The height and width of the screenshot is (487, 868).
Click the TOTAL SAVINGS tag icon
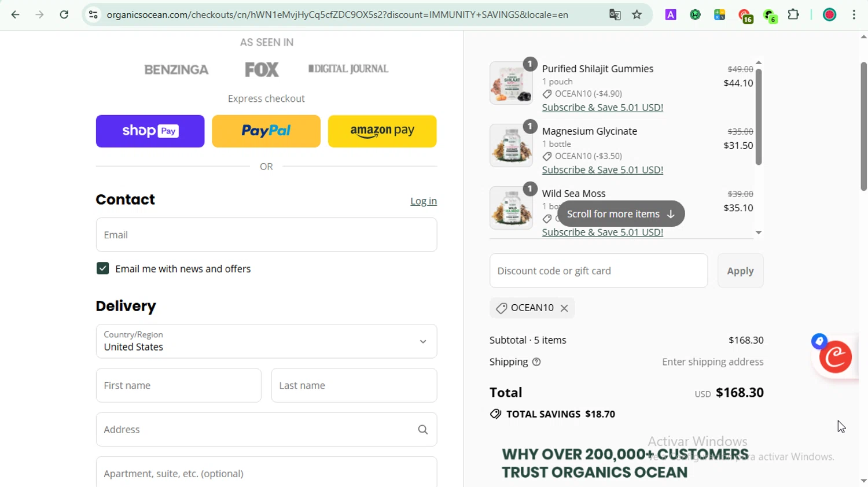[495, 414]
